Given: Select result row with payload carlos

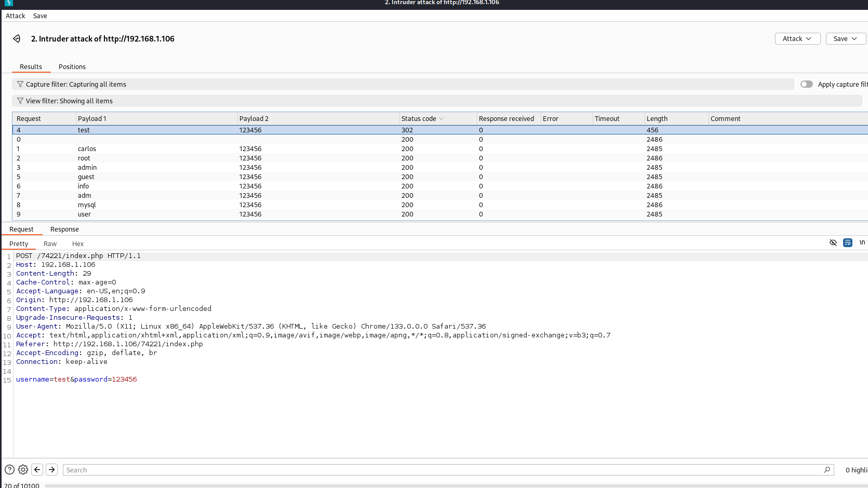Looking at the screenshot, I should click(440, 149).
